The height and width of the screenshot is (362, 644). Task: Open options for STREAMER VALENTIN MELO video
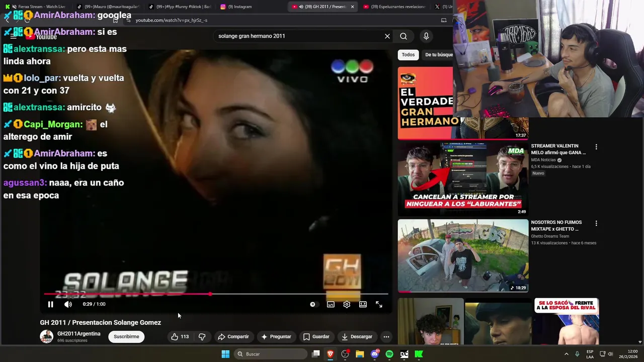(596, 147)
